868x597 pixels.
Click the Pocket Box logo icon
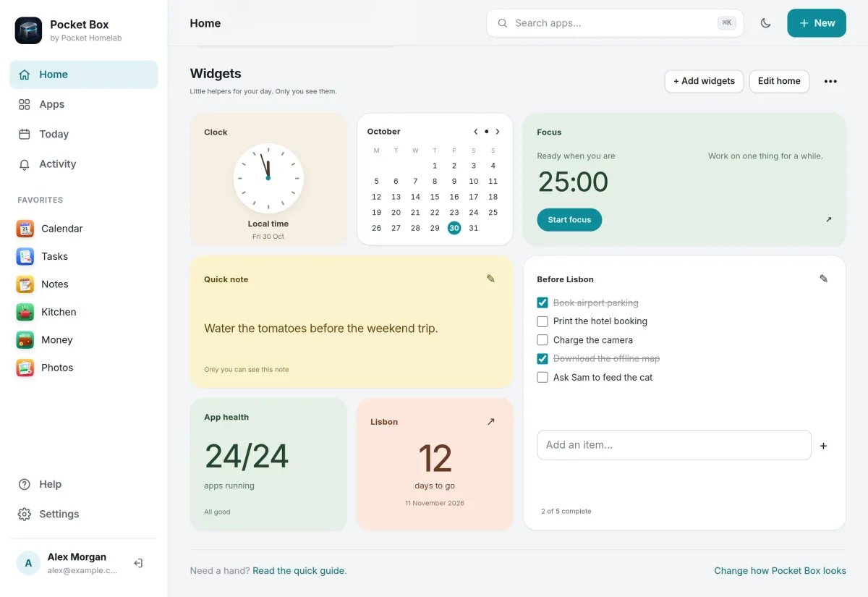click(29, 30)
